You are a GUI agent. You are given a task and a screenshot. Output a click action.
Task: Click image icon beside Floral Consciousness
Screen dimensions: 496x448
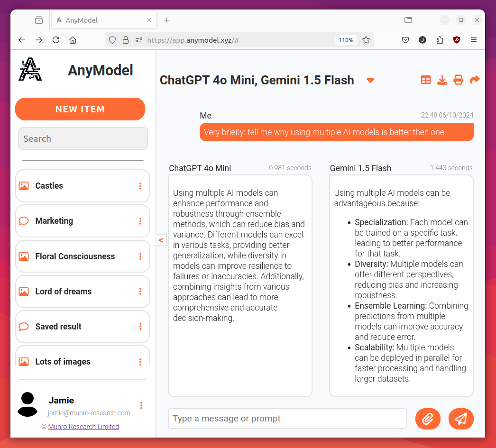click(24, 256)
